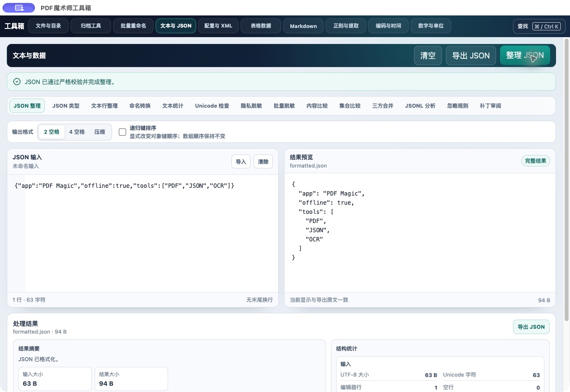
Task: Switch to the 内容比较 tab
Action: [317, 106]
